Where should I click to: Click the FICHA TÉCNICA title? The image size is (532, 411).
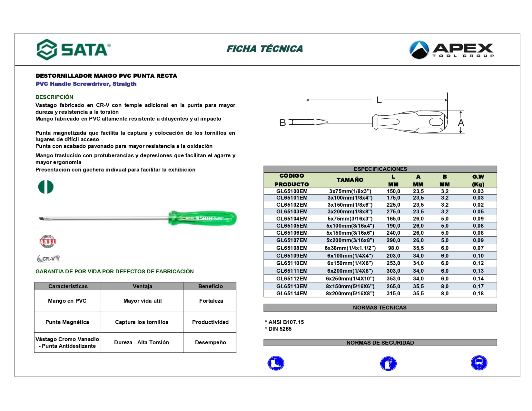265,49
